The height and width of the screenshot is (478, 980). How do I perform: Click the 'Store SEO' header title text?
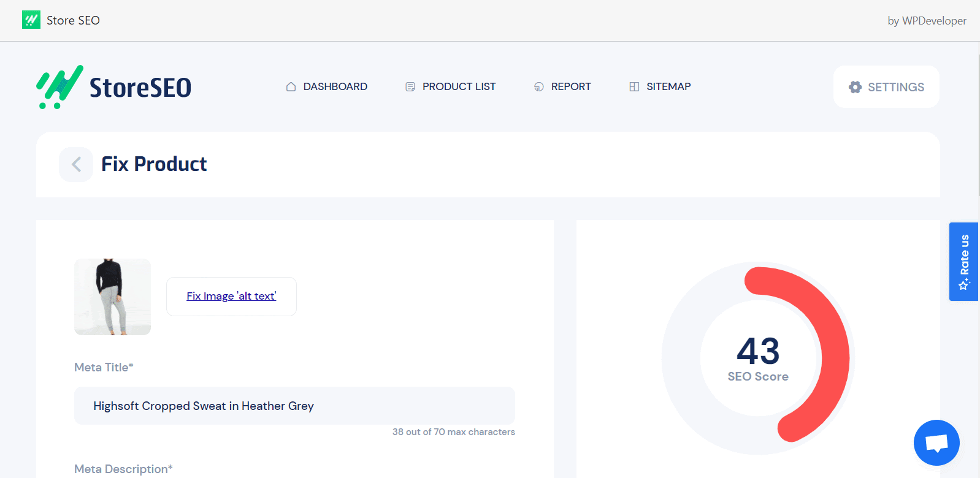(73, 20)
